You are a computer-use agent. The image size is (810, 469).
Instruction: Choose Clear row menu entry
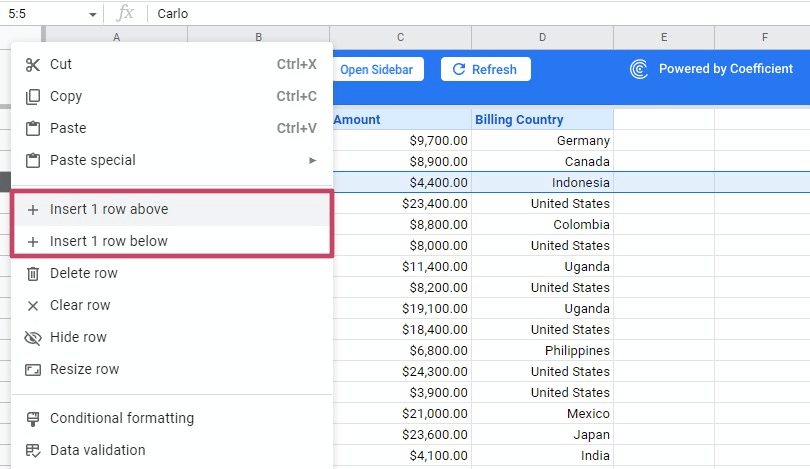coord(172,305)
